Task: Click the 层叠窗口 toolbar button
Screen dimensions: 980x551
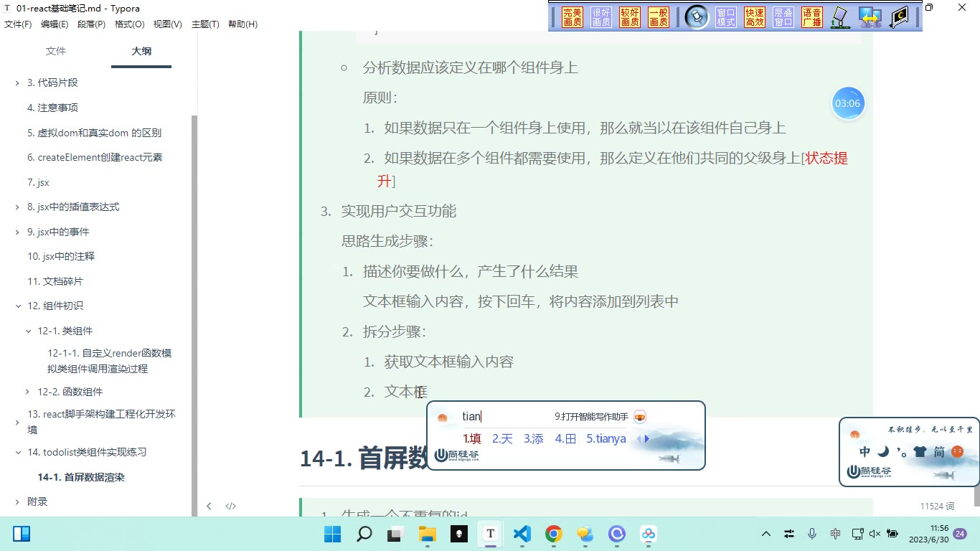Action: 783,17
